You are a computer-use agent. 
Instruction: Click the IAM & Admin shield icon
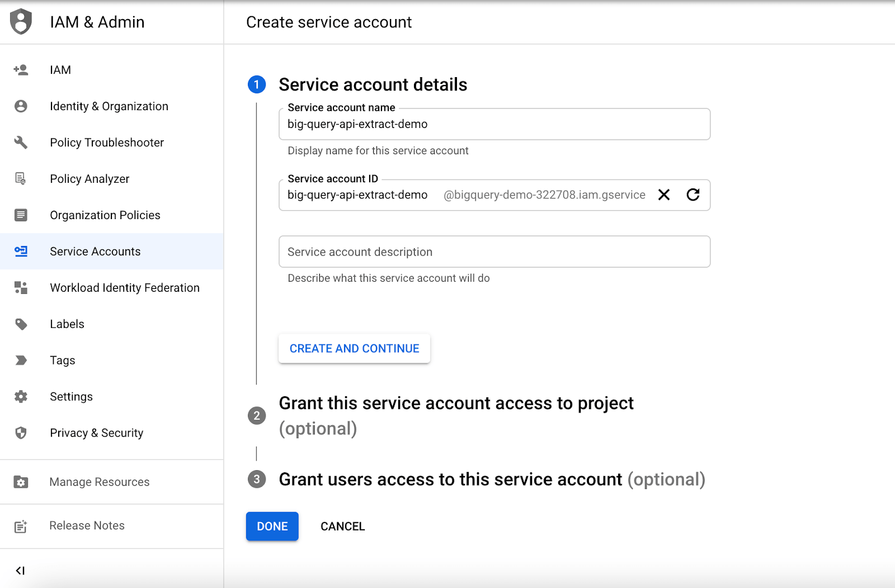(21, 22)
